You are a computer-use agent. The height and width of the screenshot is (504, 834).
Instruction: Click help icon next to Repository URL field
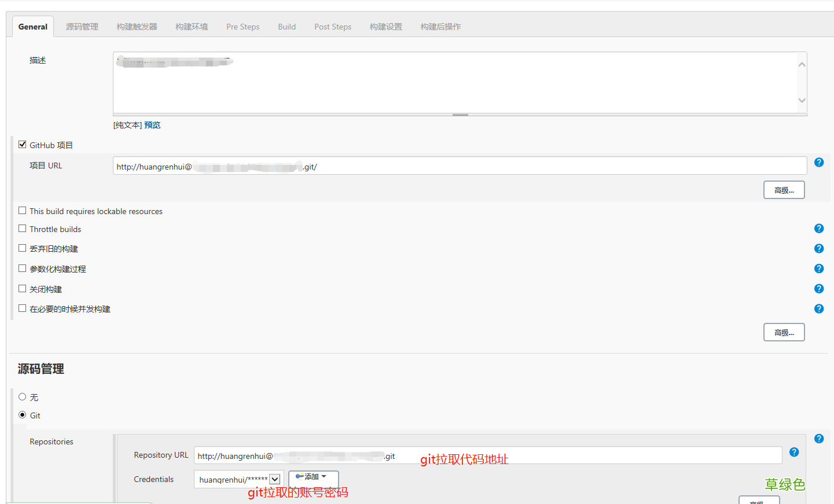click(x=793, y=453)
